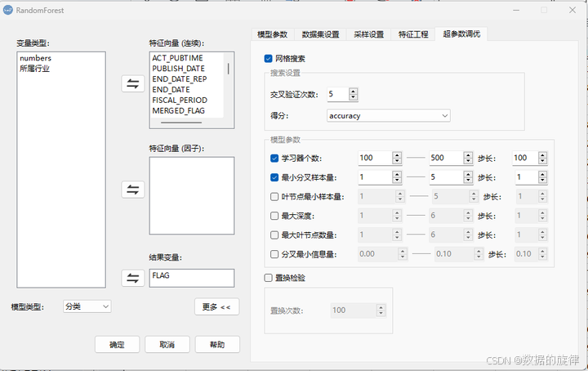Image resolution: width=588 pixels, height=371 pixels.
Task: Click the 帮助 button
Action: (217, 344)
